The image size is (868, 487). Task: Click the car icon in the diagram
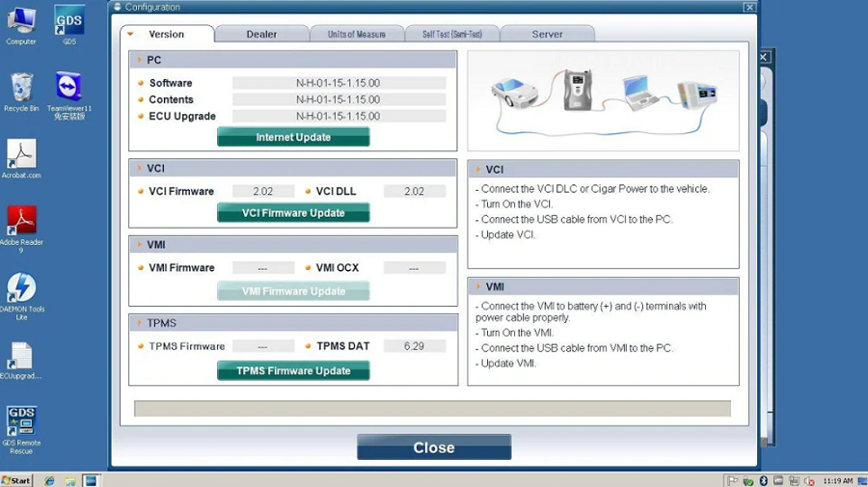(x=514, y=93)
